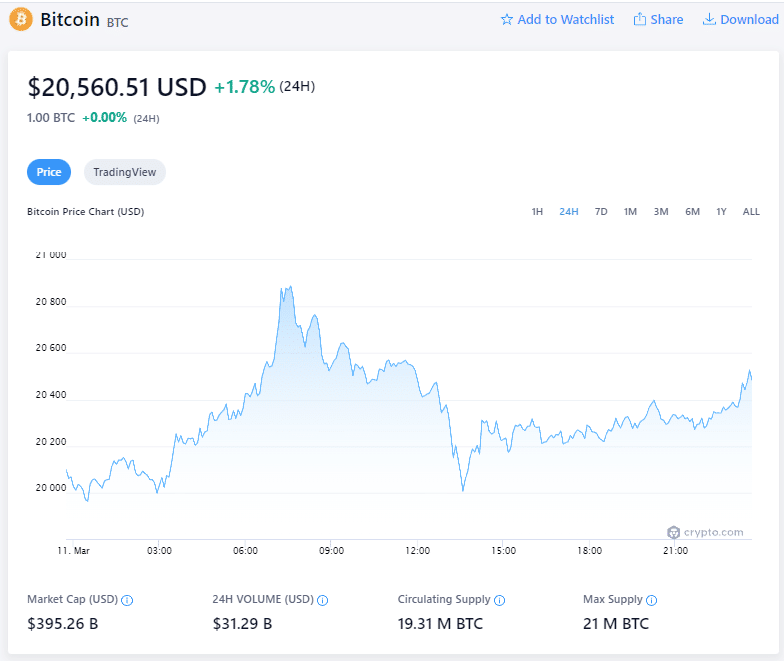The width and height of the screenshot is (784, 661).
Task: Switch chart to 1M range
Action: pos(630,212)
